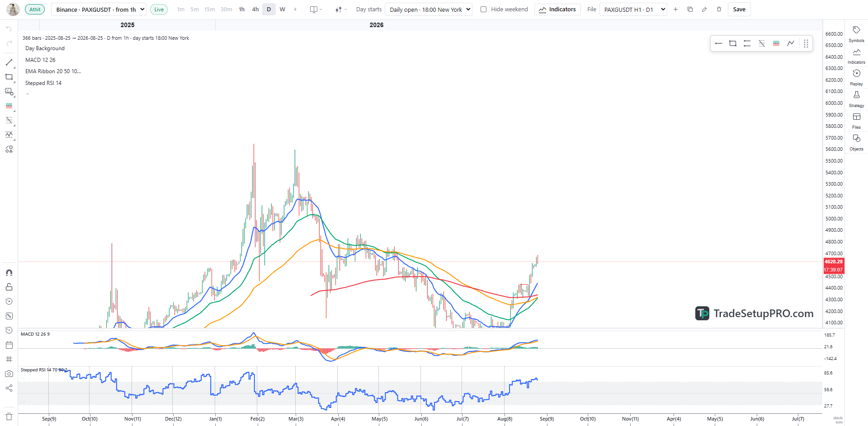Activate the magnet snap tool
Screen dimensions: 868x426
pyautogui.click(x=9, y=273)
